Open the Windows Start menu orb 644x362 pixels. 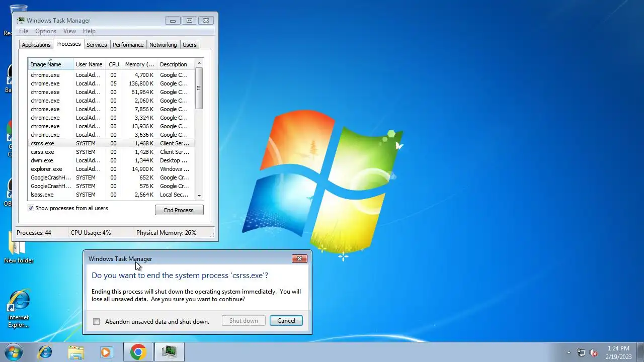pos(13,352)
